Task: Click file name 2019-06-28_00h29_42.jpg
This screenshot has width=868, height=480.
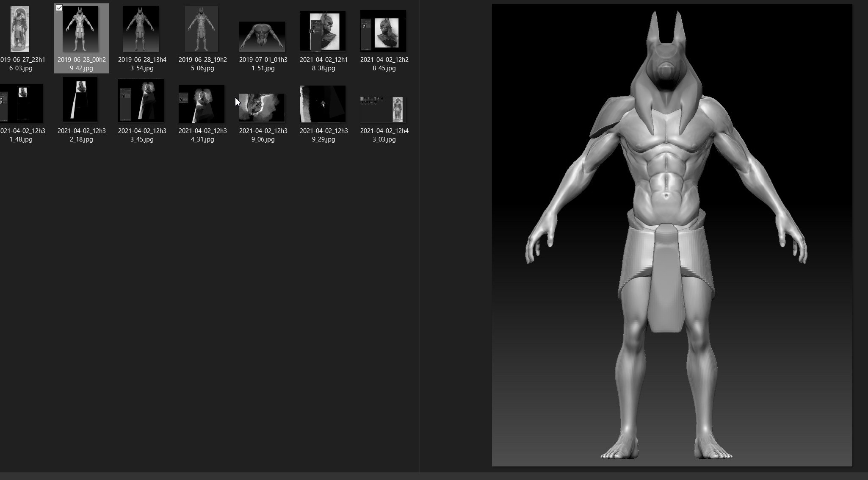Action: pyautogui.click(x=82, y=64)
